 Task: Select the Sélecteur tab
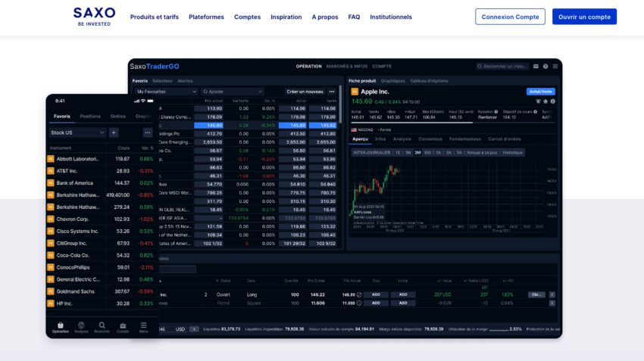point(162,81)
